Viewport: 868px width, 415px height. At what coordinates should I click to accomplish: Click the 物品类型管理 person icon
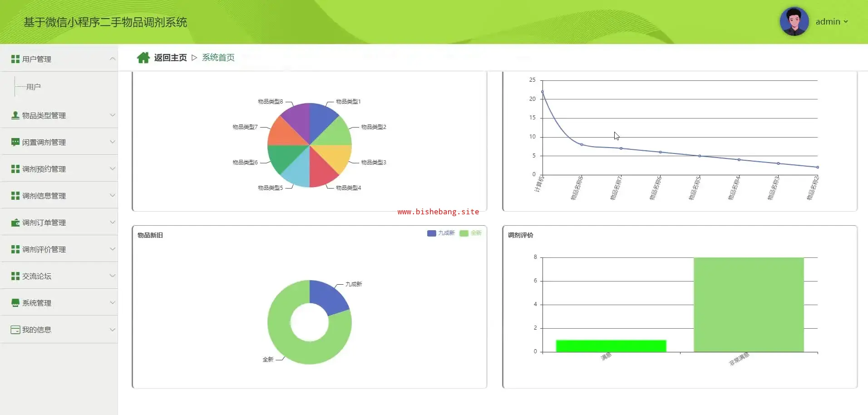15,115
